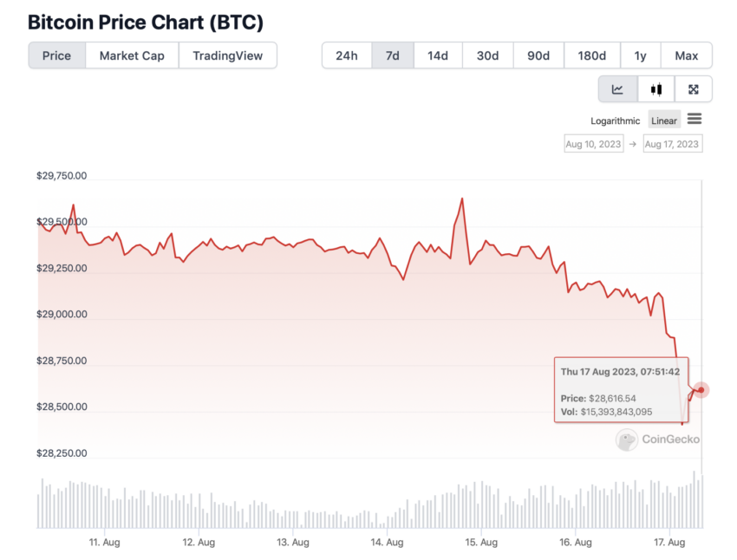Viewport: 737px width, 560px height.
Task: Show Max time range
Action: [686, 55]
